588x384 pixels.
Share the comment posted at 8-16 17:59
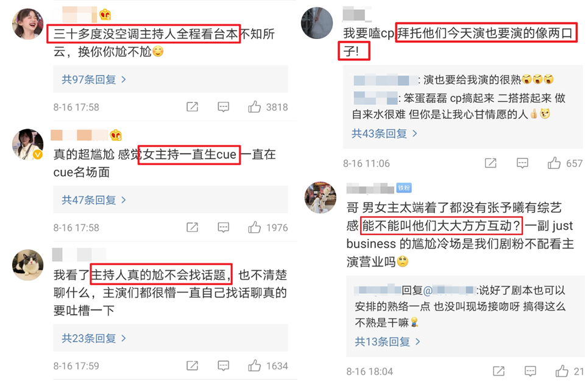(192, 365)
